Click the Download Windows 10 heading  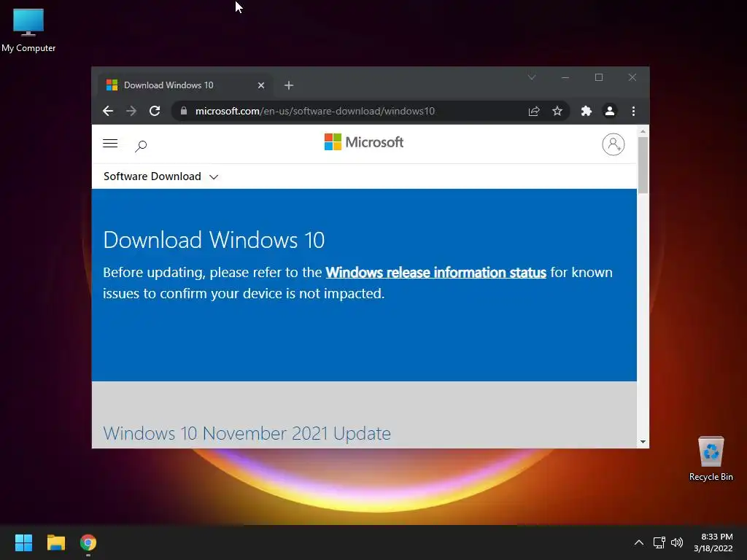(214, 240)
